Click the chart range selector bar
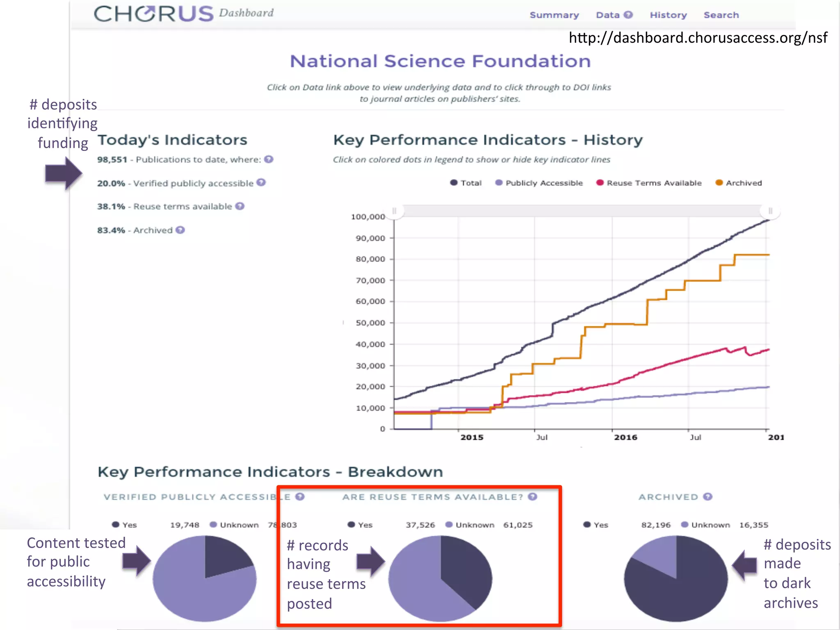 tap(582, 211)
